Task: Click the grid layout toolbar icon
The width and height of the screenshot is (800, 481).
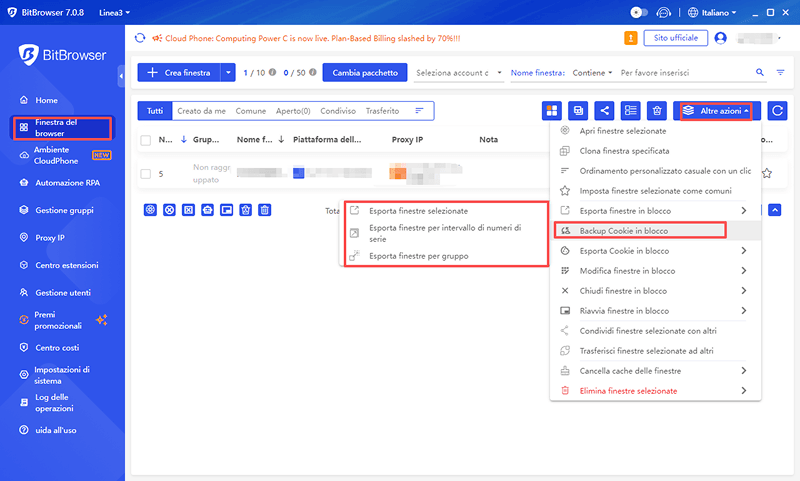Action: tap(551, 111)
